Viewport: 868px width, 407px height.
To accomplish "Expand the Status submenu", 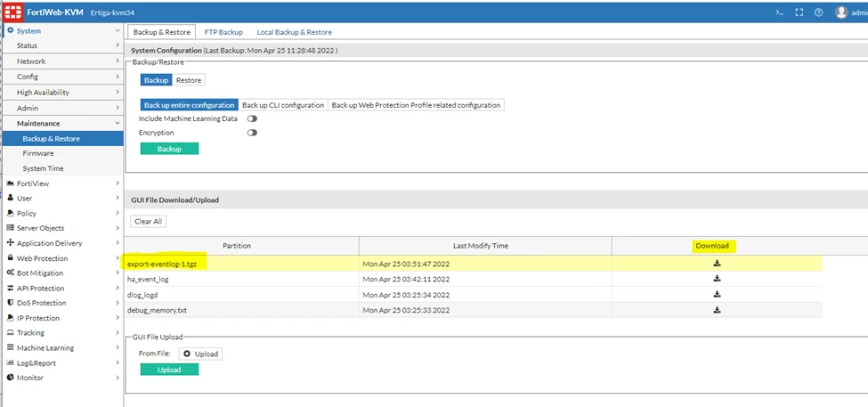I will click(x=118, y=45).
